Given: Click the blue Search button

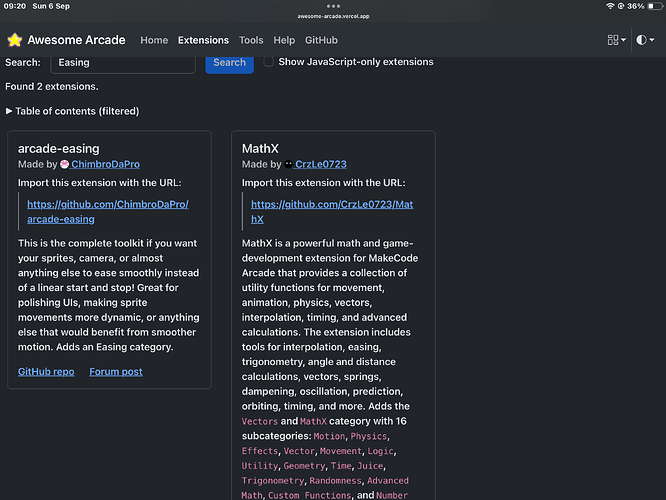Looking at the screenshot, I should pos(229,63).
